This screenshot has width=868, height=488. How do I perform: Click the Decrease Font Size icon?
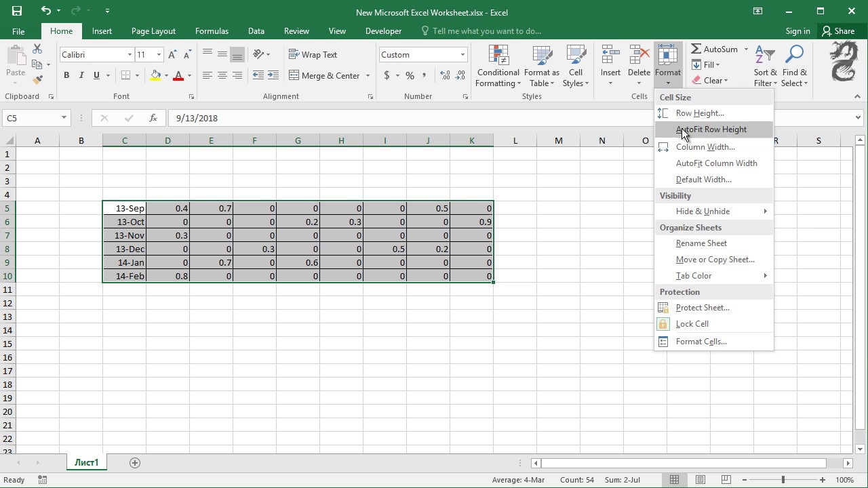[x=186, y=55]
